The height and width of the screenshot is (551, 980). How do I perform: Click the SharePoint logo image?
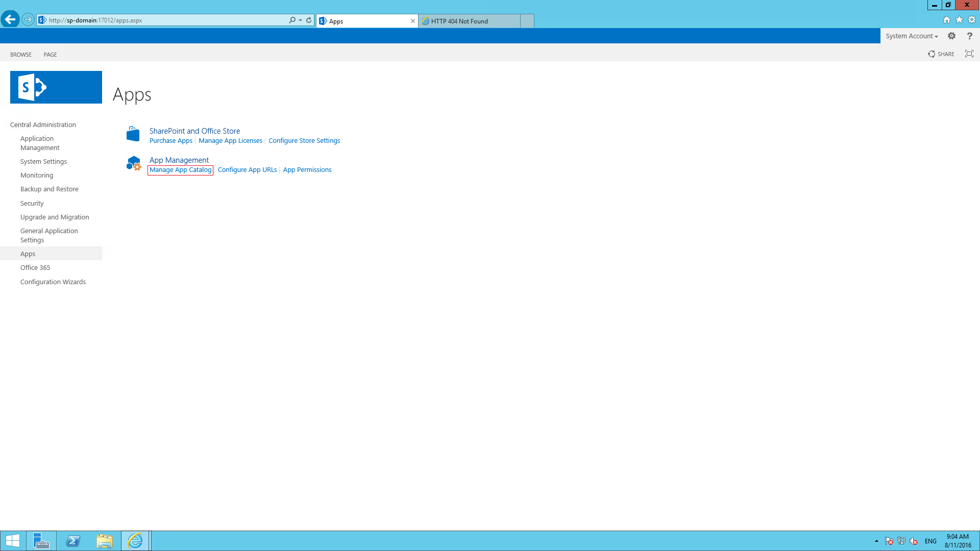(x=56, y=87)
